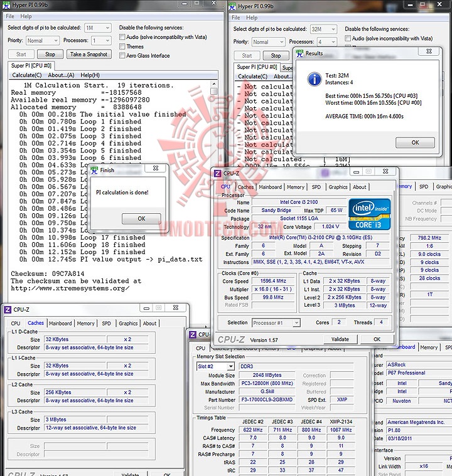
Task: Open Help(H) menu in left Super PI
Action: point(90,75)
